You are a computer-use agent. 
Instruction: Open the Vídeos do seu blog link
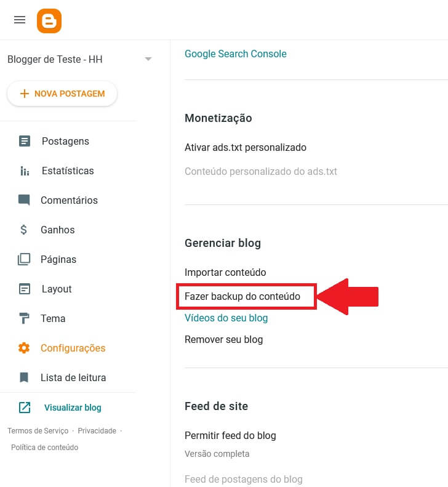tap(226, 318)
